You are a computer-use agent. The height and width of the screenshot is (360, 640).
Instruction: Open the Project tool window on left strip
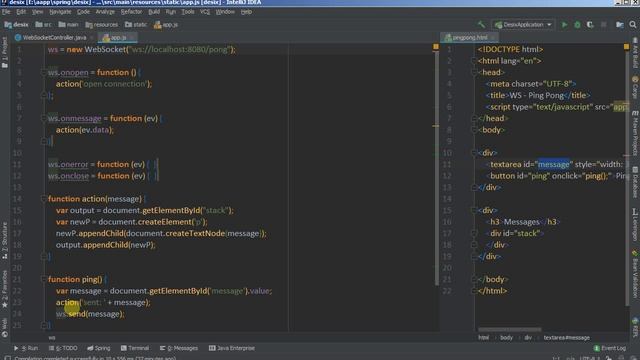point(4,52)
